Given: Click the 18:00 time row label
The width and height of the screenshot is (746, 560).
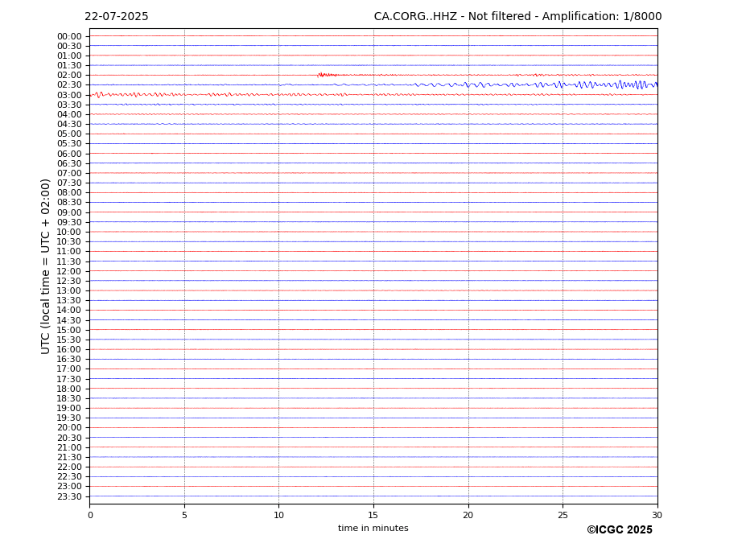Looking at the screenshot, I should coord(69,389).
